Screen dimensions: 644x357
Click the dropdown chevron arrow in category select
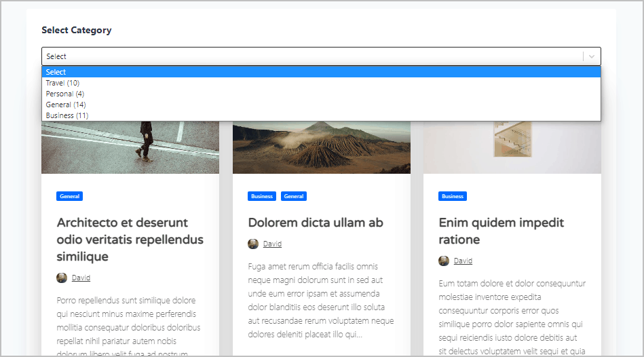(x=592, y=56)
